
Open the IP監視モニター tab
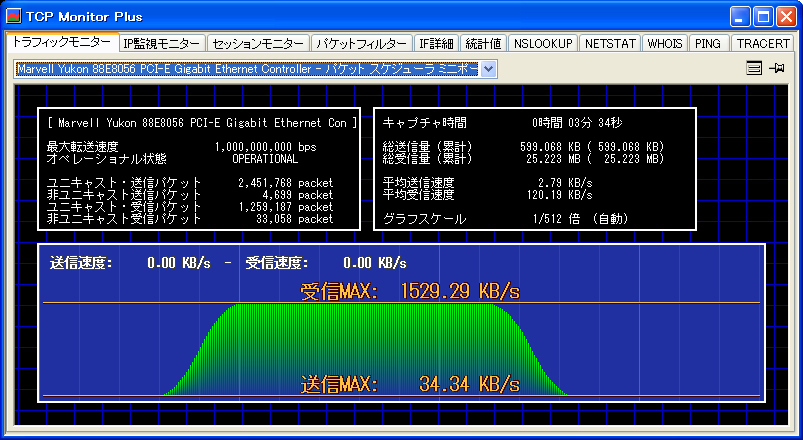[x=162, y=44]
